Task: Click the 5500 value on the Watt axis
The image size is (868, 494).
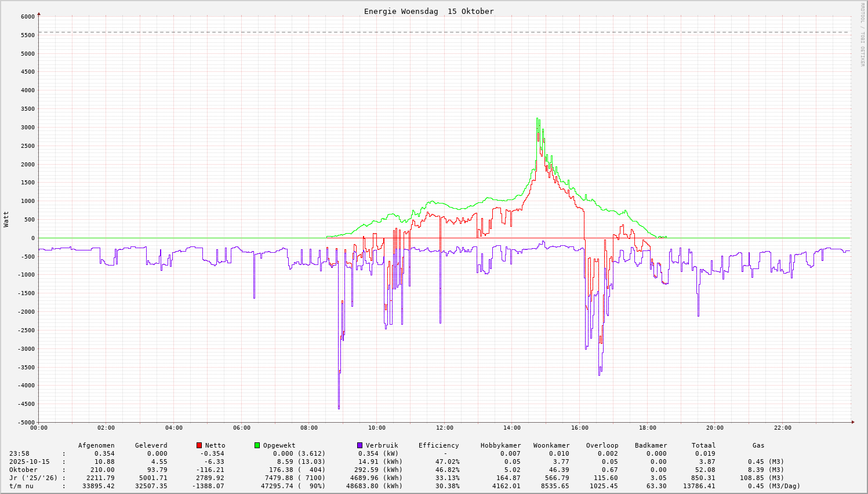Action: click(28, 35)
